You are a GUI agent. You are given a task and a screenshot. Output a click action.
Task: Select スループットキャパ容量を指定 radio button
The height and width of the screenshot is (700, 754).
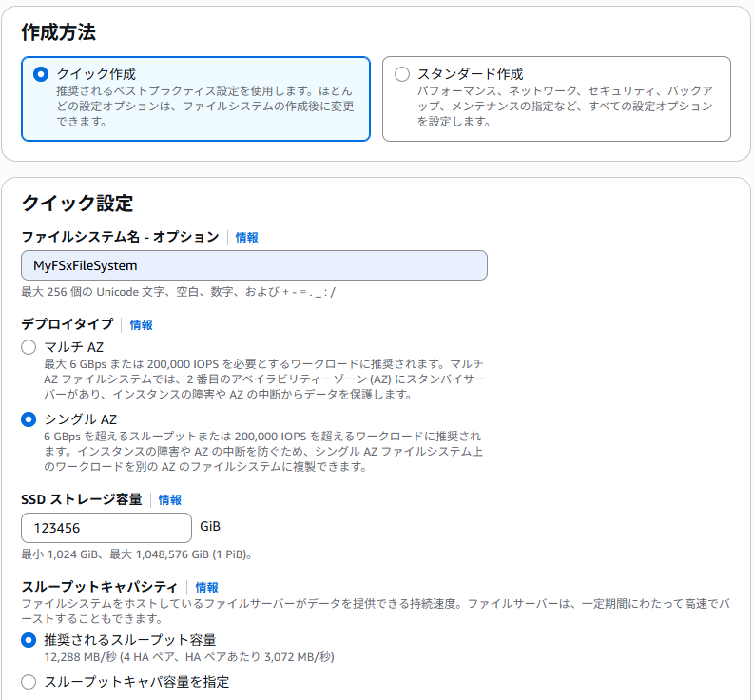[29, 682]
